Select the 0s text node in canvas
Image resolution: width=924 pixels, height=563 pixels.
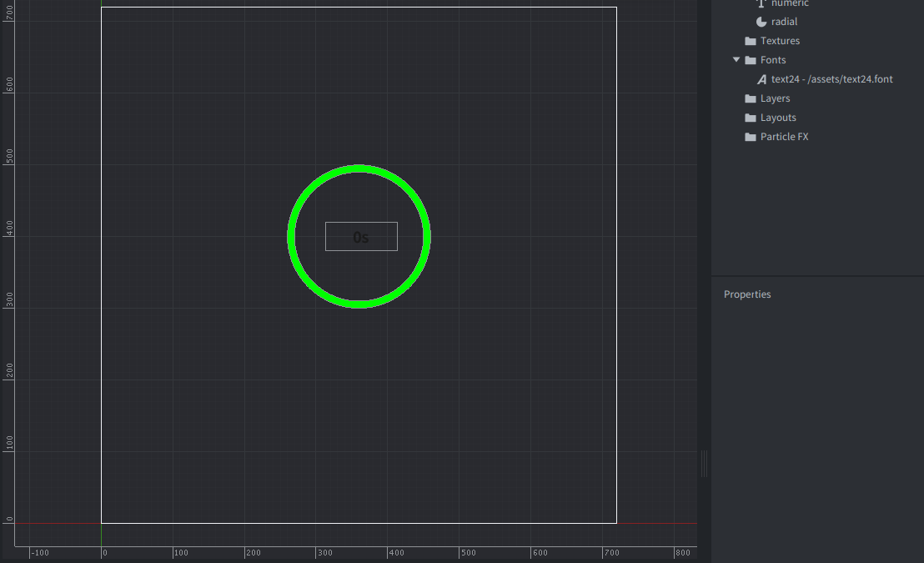click(361, 236)
